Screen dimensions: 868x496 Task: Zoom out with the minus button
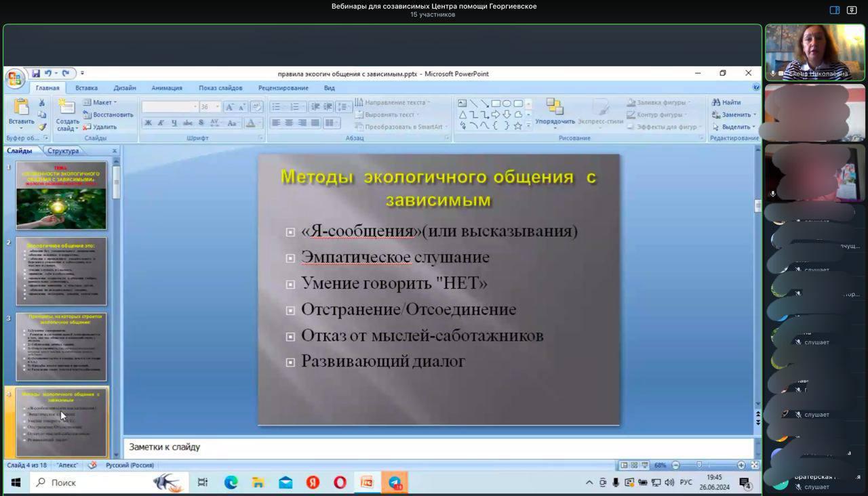click(675, 466)
